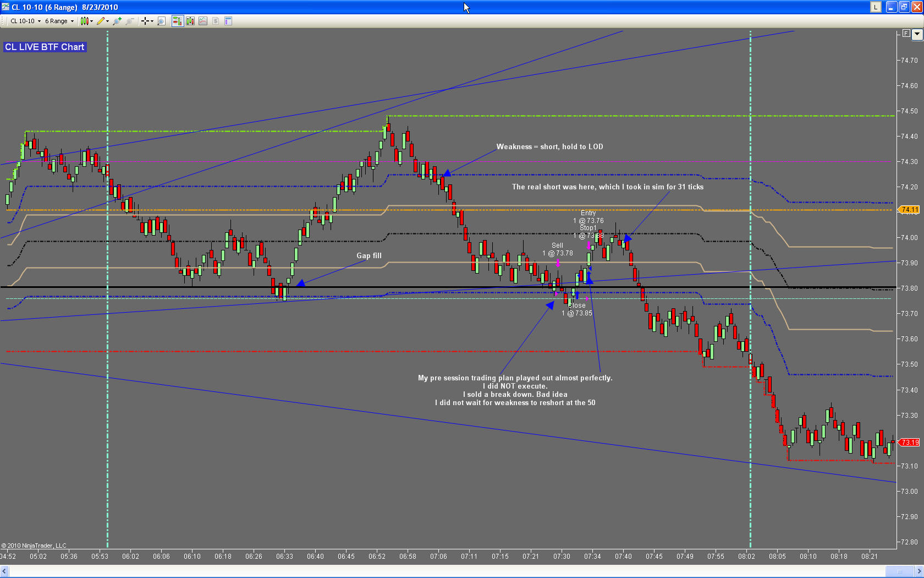
Task: Select the pencil drawing tools icon
Action: 101,21
